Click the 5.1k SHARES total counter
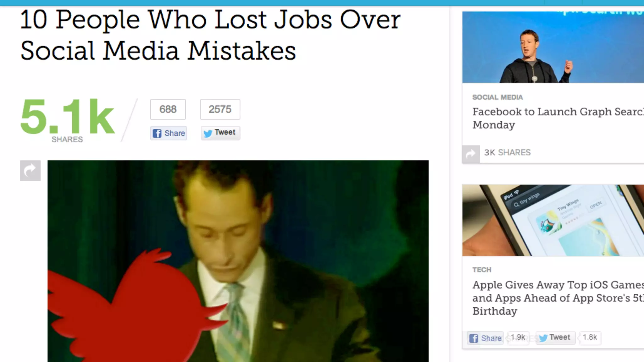This screenshot has width=644, height=362. [67, 120]
